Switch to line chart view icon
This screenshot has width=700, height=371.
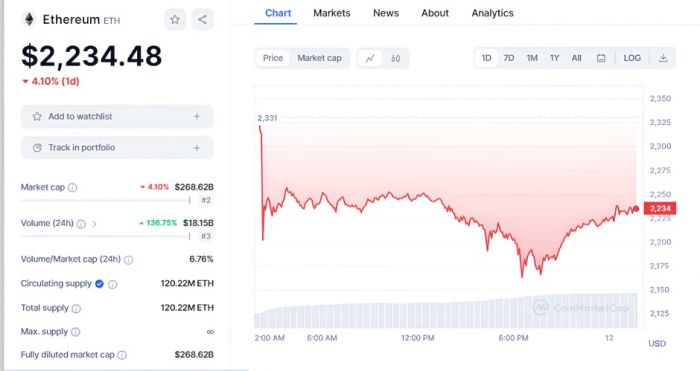point(370,58)
